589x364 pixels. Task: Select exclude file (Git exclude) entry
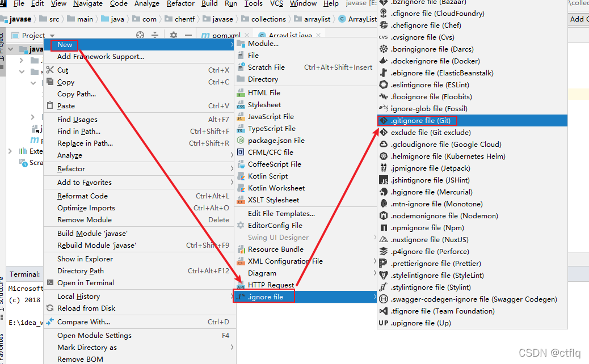[x=472, y=133]
